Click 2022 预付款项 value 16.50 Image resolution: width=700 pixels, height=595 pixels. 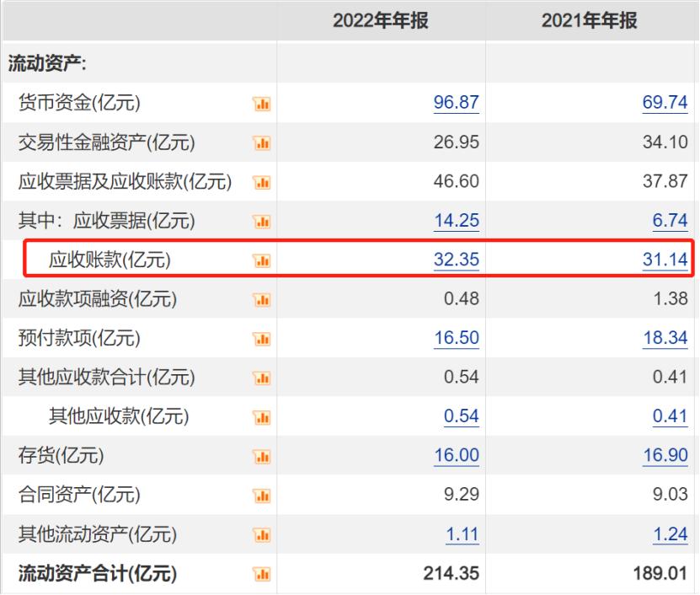click(x=456, y=339)
